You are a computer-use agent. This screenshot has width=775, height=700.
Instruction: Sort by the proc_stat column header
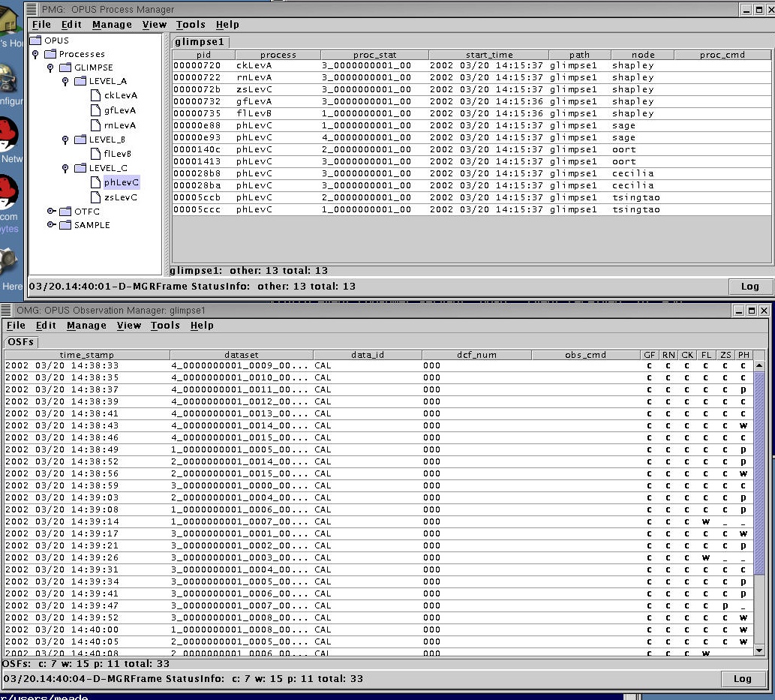374,55
